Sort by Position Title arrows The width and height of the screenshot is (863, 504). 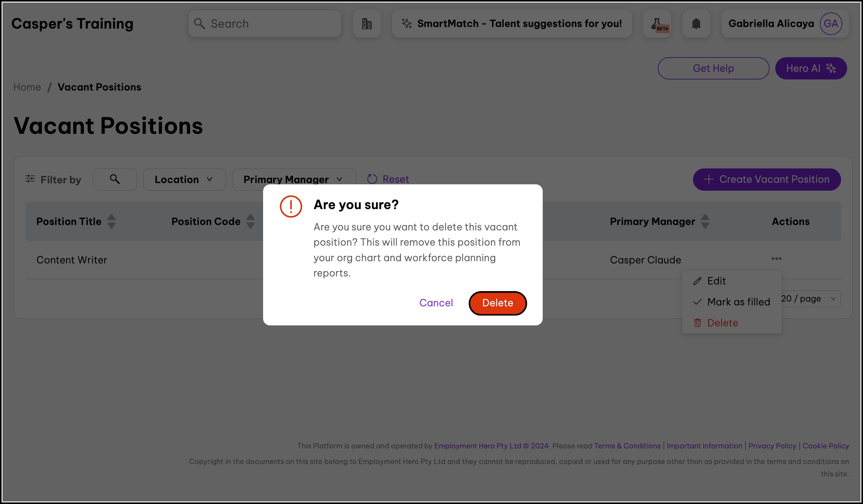[111, 221]
